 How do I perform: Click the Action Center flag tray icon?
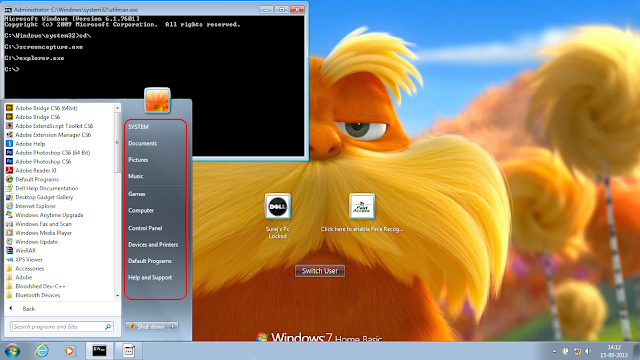coord(565,351)
